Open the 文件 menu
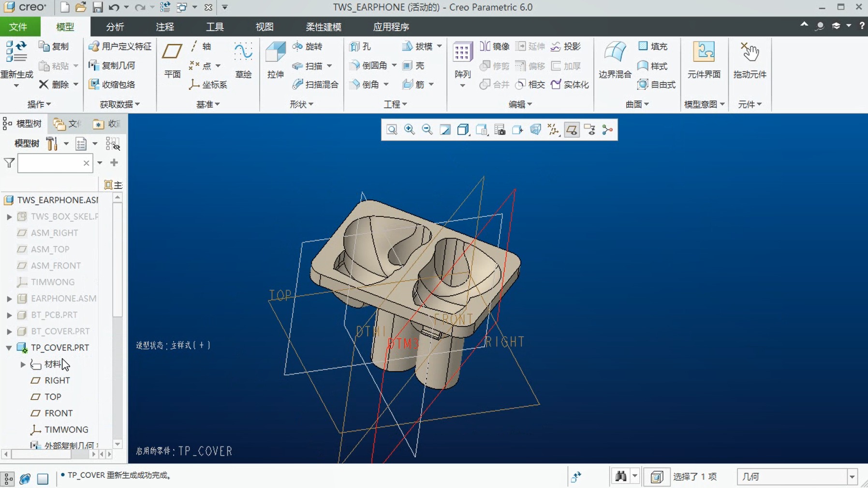 coord(18,27)
